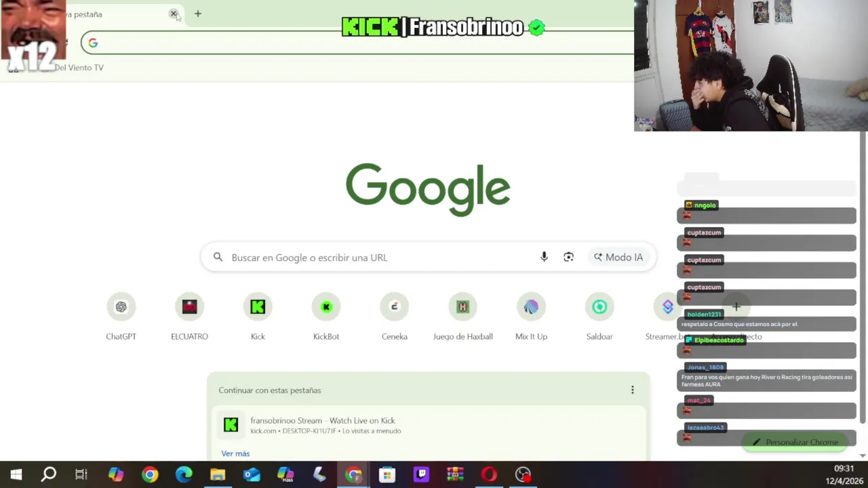Viewport: 868px width, 488px height.
Task: Open the Ceneka shortcut icon
Action: point(395,307)
